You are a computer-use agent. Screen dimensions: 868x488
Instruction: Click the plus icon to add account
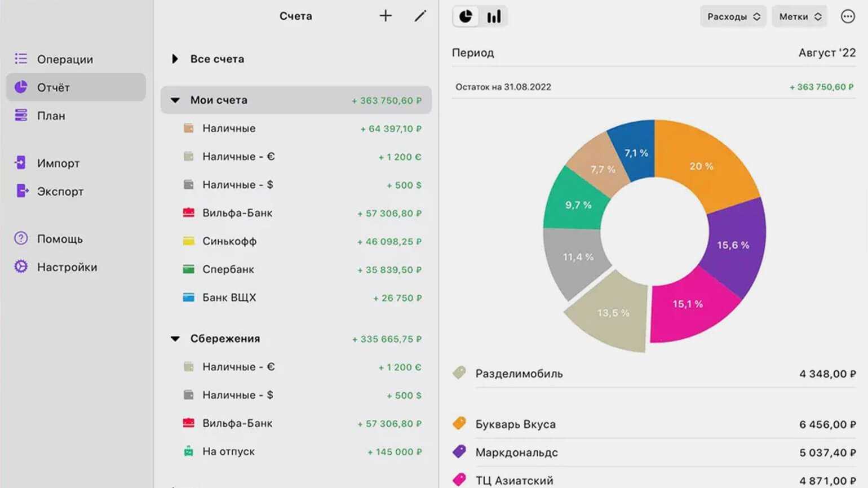point(386,16)
